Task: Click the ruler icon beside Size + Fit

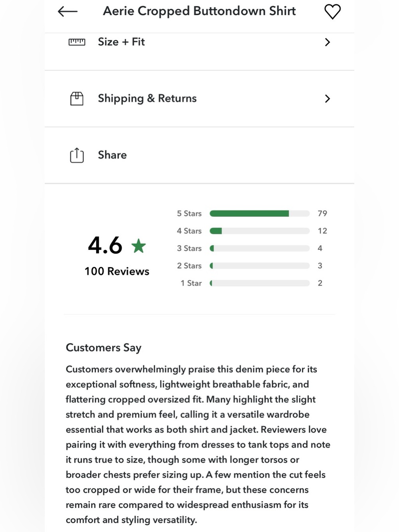Action: pyautogui.click(x=77, y=42)
